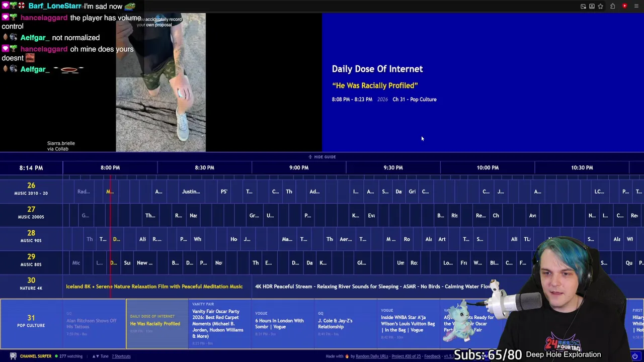Click the 'Aer...' program in channel 28
The height and width of the screenshot is (362, 644).
coord(346,239)
